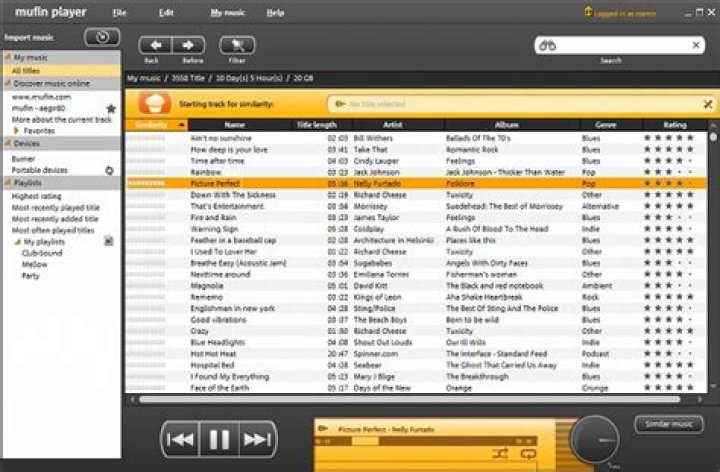Collapse the My playlists tree node
The image size is (720, 472).
pyautogui.click(x=18, y=242)
